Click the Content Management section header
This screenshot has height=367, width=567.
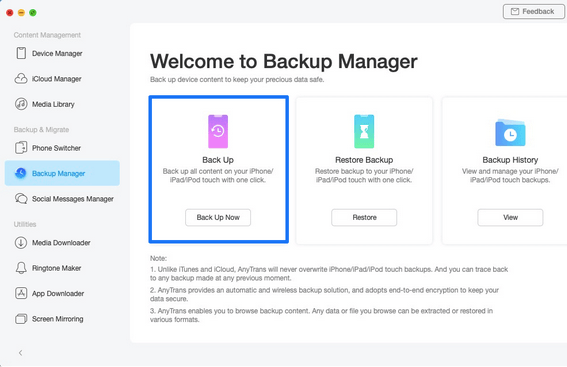click(x=47, y=35)
